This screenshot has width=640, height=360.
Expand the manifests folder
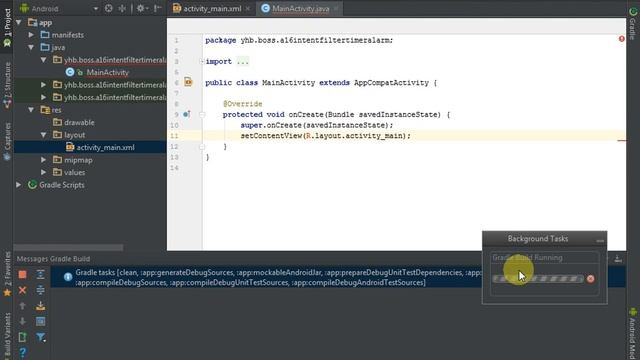(31, 35)
